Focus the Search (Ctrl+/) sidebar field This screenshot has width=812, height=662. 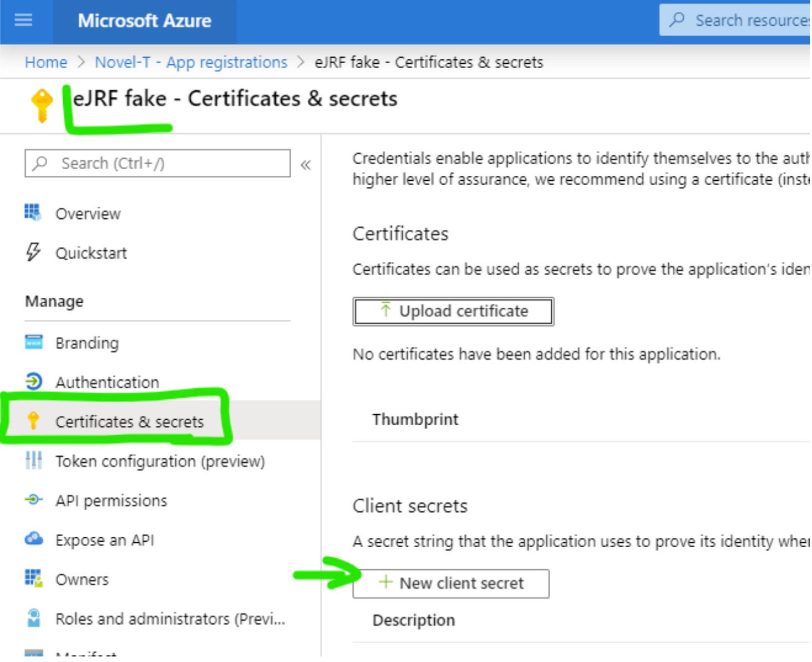point(158,164)
